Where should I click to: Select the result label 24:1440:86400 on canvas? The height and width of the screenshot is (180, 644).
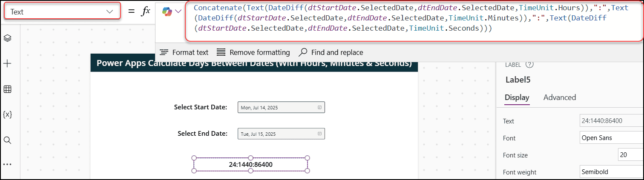[x=250, y=164]
